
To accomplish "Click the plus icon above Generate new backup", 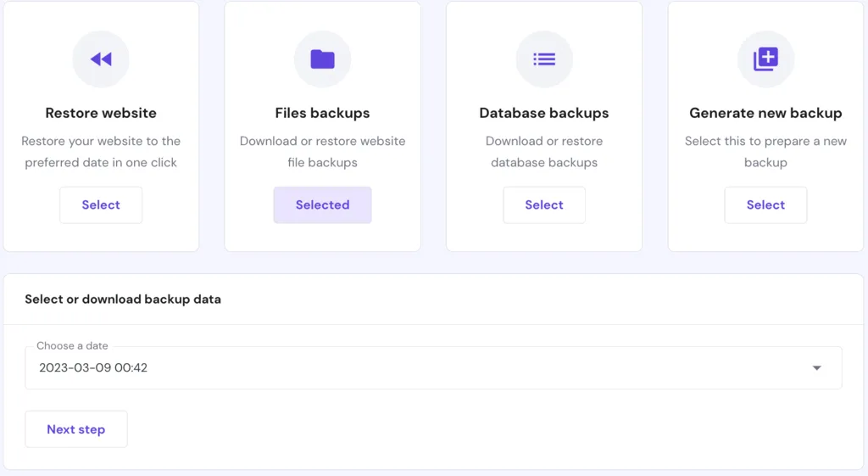I will point(765,59).
